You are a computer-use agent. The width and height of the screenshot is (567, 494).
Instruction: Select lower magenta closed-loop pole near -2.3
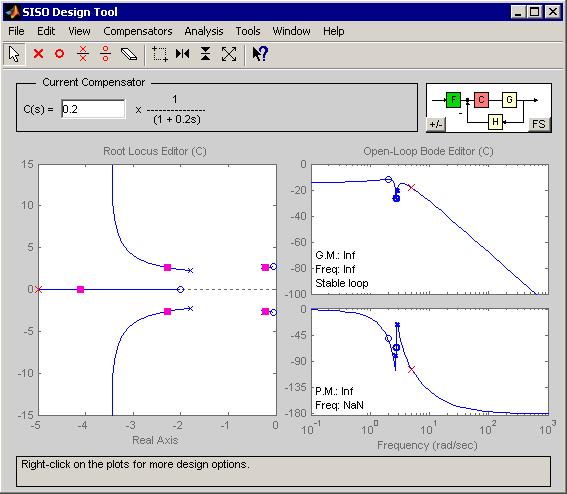167,311
